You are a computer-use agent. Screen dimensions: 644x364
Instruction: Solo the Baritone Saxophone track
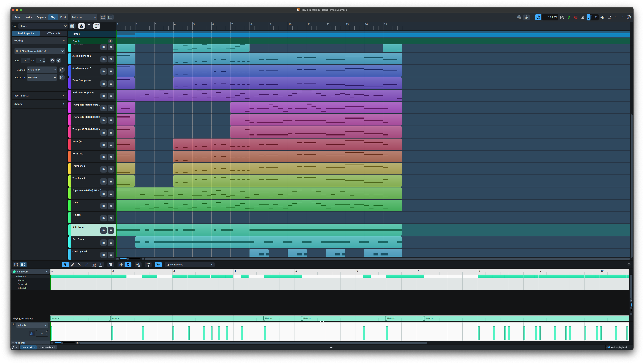point(111,96)
